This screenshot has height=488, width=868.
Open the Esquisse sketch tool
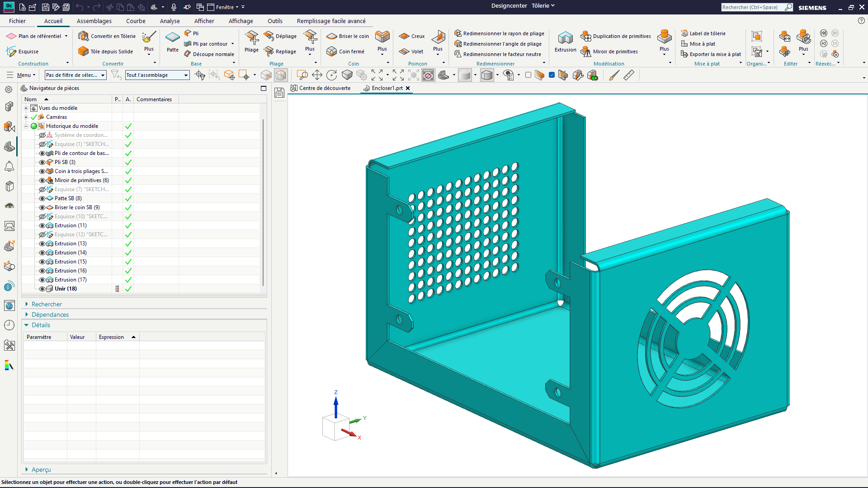(x=23, y=52)
